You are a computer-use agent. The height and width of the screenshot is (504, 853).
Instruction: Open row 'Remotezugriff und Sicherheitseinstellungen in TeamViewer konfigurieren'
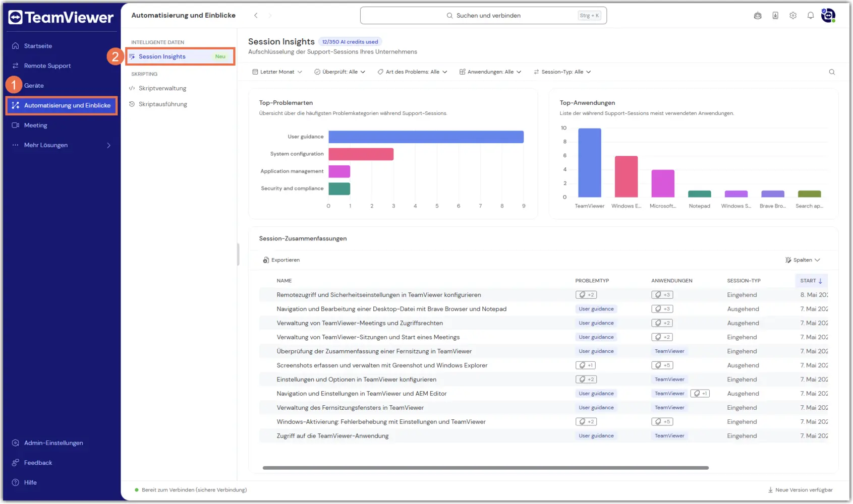coord(544,295)
